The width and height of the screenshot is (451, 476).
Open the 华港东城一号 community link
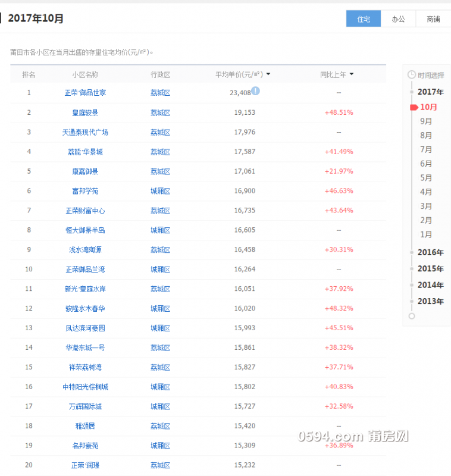point(85,347)
